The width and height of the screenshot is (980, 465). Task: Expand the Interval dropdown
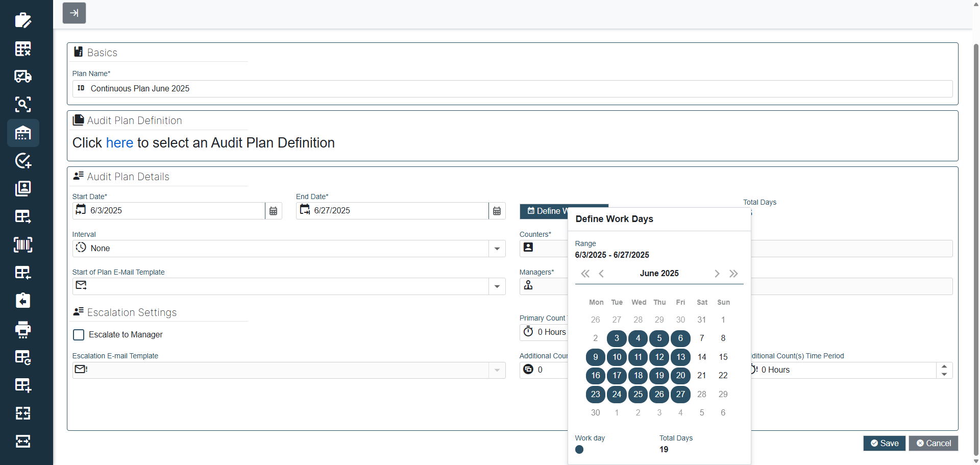coord(497,249)
